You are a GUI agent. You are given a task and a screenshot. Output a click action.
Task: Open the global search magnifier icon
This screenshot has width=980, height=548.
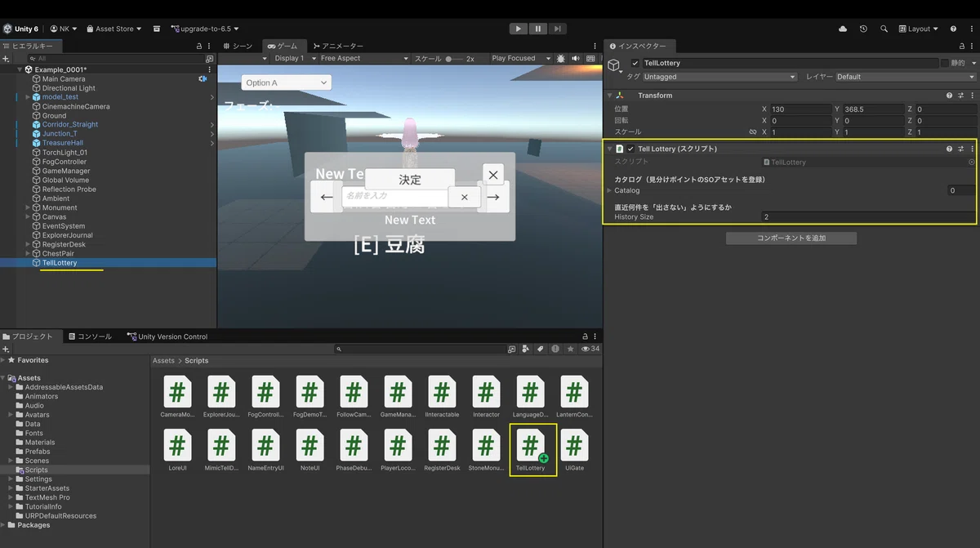(x=884, y=29)
